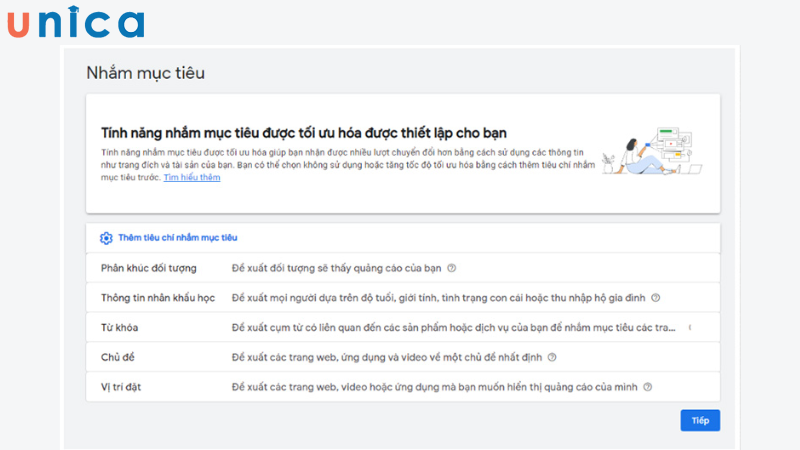Click help icon on Chủ đề row
This screenshot has width=800, height=450.
click(x=552, y=357)
